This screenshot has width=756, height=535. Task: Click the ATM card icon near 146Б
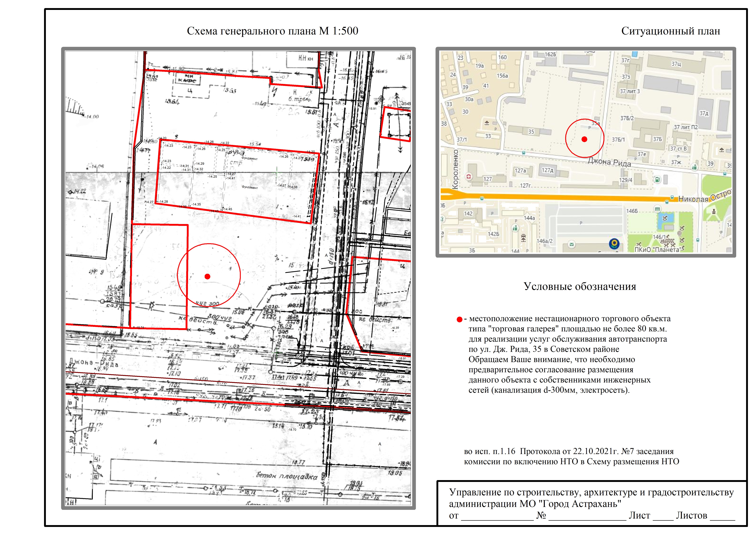(657, 209)
